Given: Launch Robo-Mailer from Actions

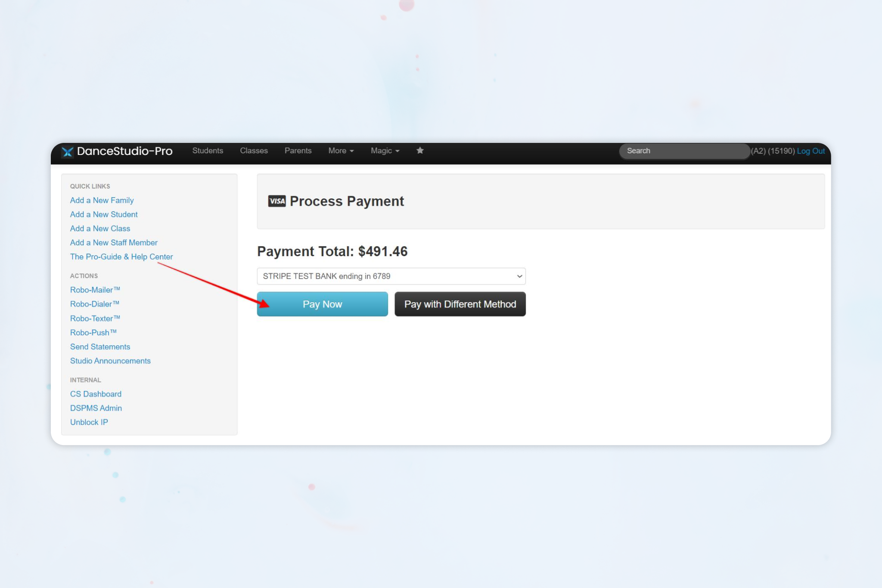Looking at the screenshot, I should (95, 290).
